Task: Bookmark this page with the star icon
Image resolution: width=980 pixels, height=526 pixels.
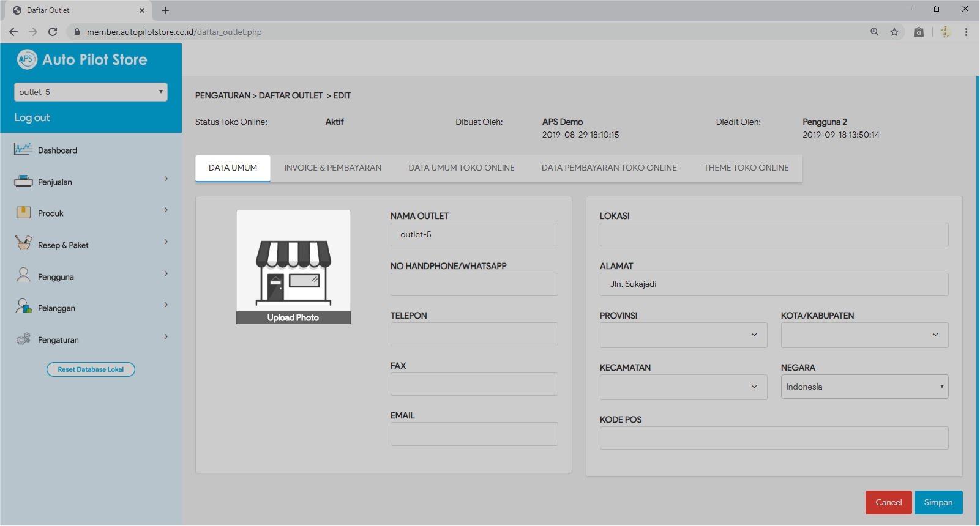Action: 894,32
